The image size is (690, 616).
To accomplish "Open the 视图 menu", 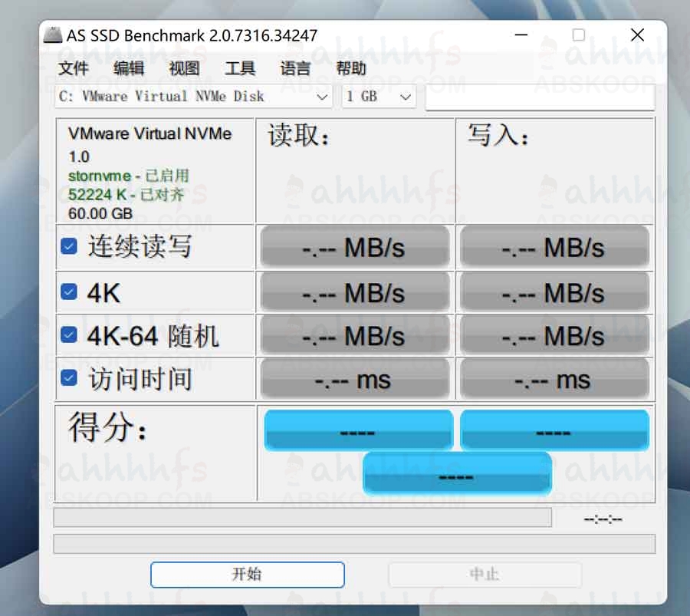I will coord(183,69).
